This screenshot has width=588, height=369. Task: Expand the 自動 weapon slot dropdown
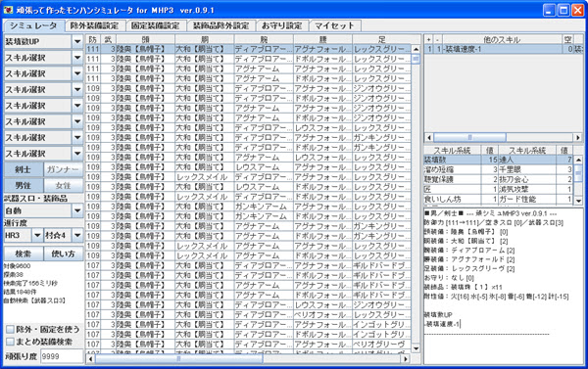[77, 210]
